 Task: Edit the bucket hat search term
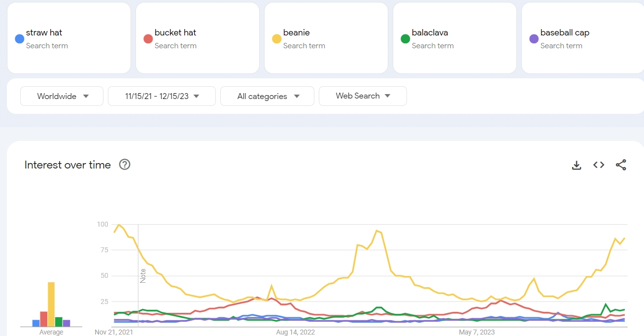tap(175, 33)
